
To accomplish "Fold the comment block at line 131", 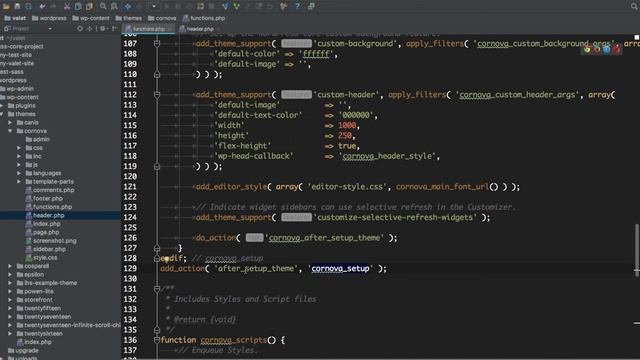I will (x=157, y=289).
